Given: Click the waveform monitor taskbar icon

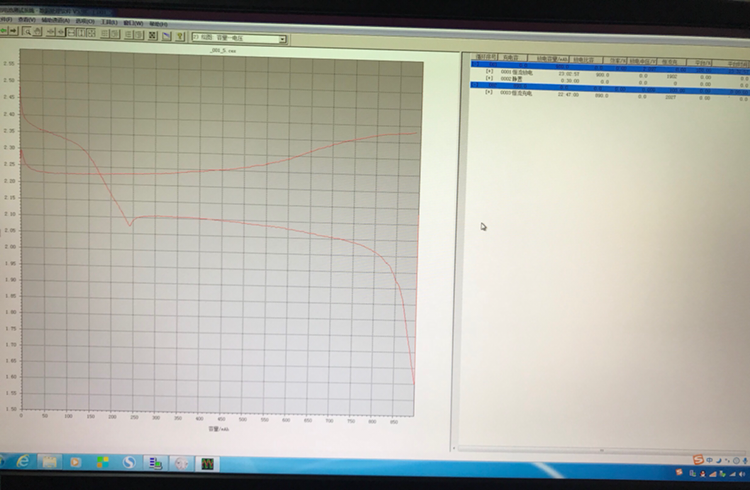Looking at the screenshot, I should (x=207, y=464).
